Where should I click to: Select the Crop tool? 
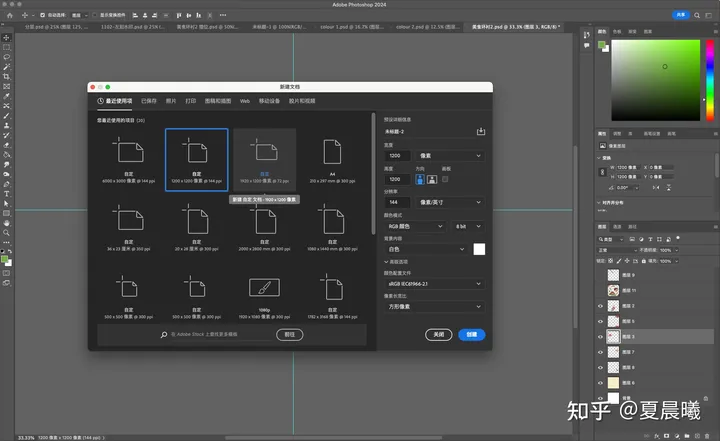point(6,77)
